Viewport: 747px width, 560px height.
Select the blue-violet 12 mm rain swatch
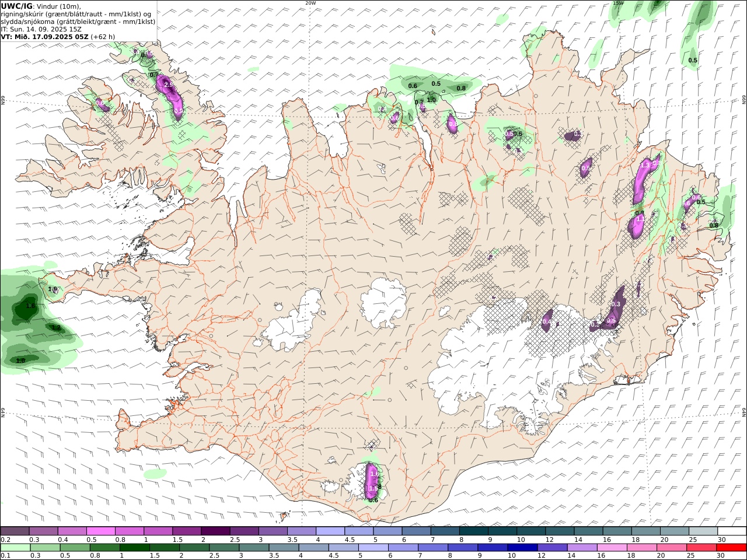pos(551,547)
